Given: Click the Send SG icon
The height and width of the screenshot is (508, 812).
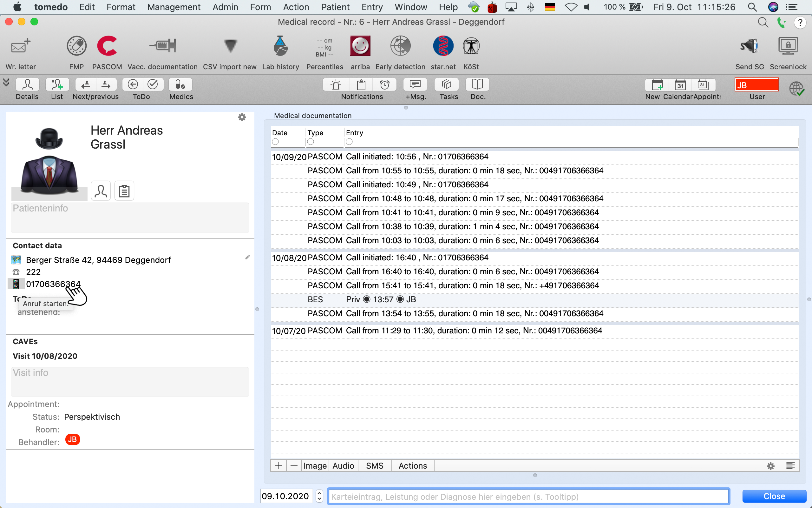Looking at the screenshot, I should (750, 46).
